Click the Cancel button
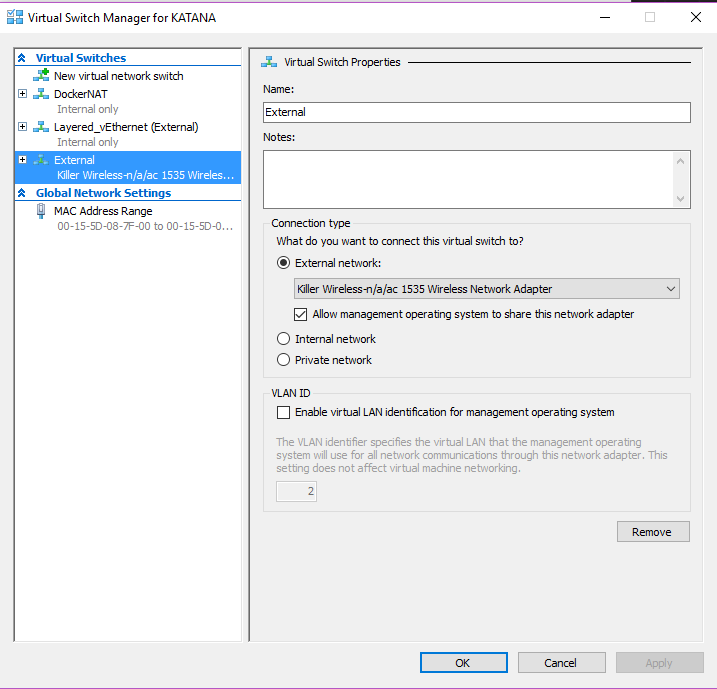 (x=562, y=663)
